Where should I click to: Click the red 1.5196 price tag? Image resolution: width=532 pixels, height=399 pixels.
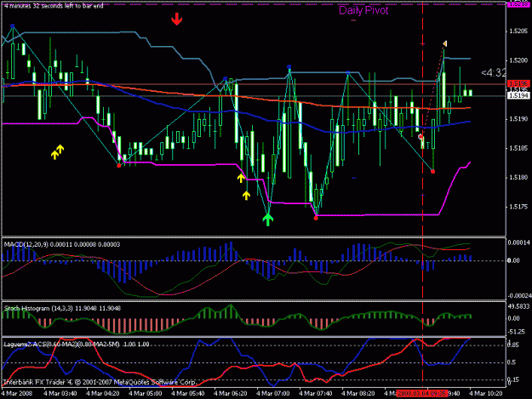518,83
